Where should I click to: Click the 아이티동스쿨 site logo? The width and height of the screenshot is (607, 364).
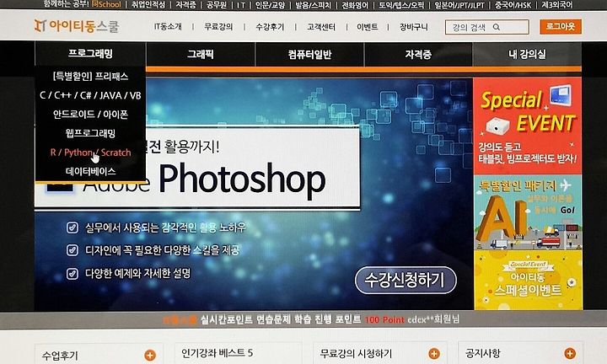pos(76,26)
